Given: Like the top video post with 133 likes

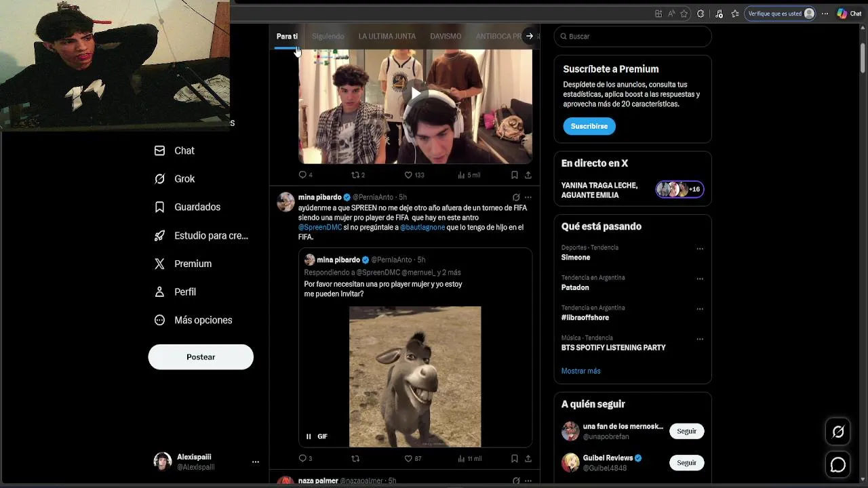Looking at the screenshot, I should point(414,175).
